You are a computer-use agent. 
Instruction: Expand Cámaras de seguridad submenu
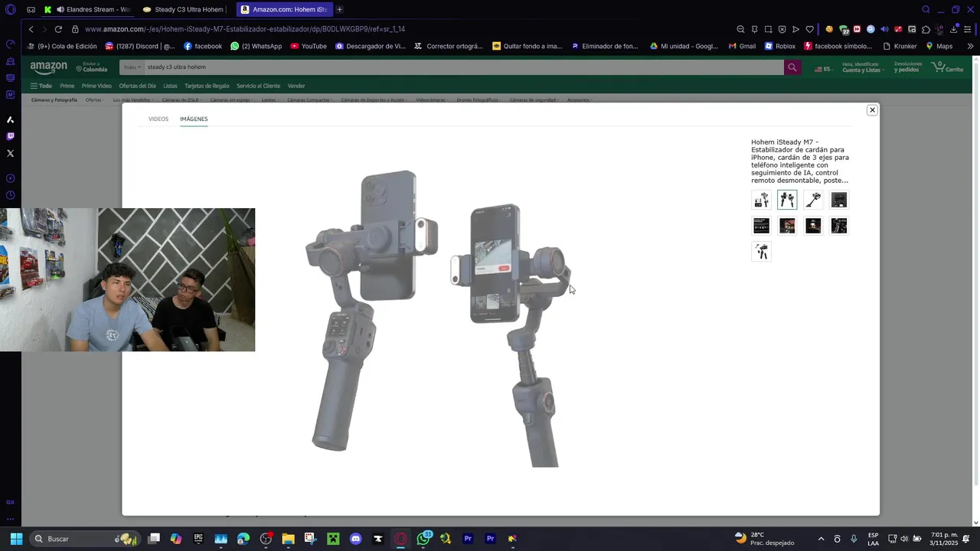click(x=534, y=100)
